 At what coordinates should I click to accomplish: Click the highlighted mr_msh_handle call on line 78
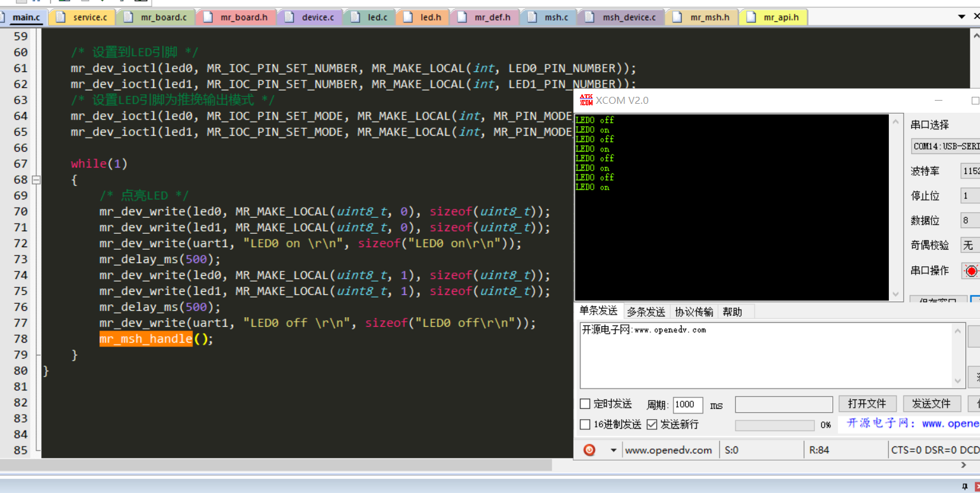click(x=146, y=339)
